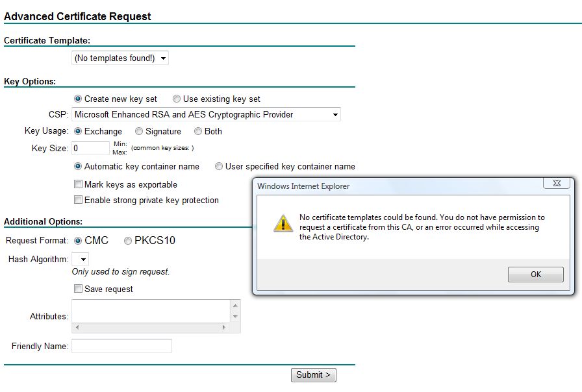Click the Submit button
Screen dimensions: 582x392
point(313,375)
